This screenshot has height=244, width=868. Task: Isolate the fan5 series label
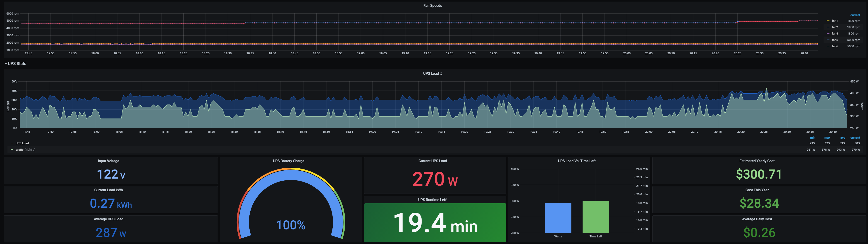click(x=834, y=40)
